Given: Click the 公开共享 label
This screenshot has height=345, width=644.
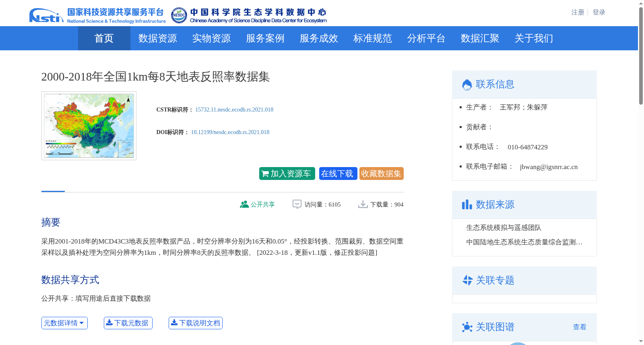Looking at the screenshot, I should tap(263, 205).
